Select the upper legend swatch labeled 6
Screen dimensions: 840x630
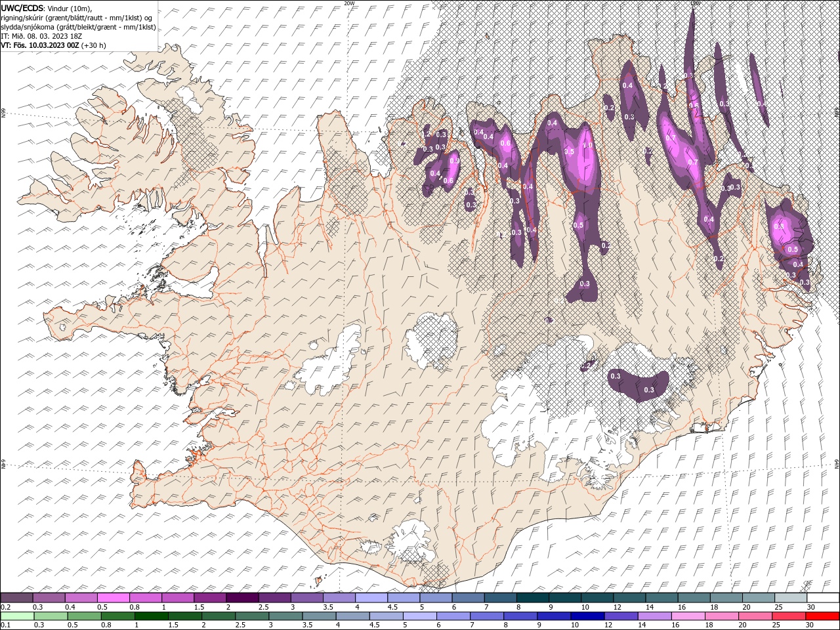467,598
